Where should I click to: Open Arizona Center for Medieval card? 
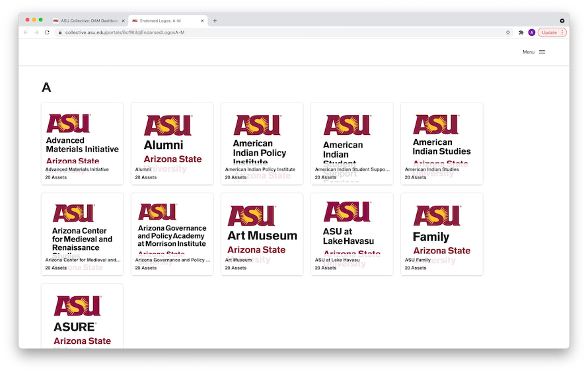pyautogui.click(x=82, y=234)
